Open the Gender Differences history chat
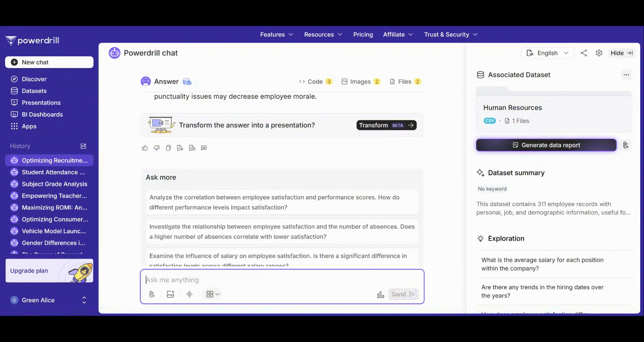644x342 pixels. [x=49, y=243]
